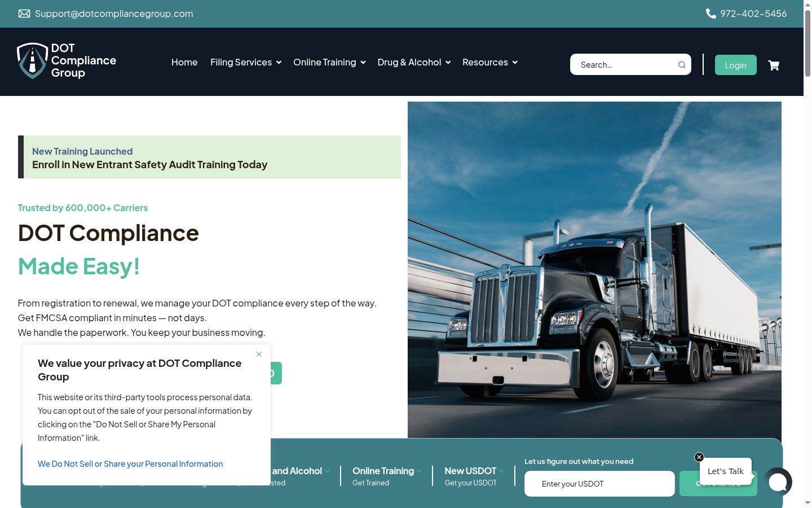The height and width of the screenshot is (508, 812).
Task: Click the email envelope icon in the top bar
Action: click(24, 14)
